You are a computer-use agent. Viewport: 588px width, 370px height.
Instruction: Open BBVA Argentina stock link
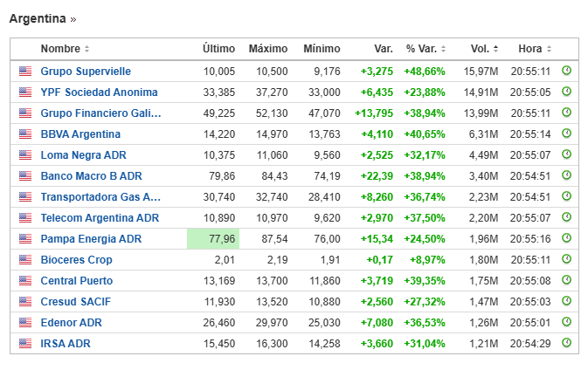click(80, 134)
